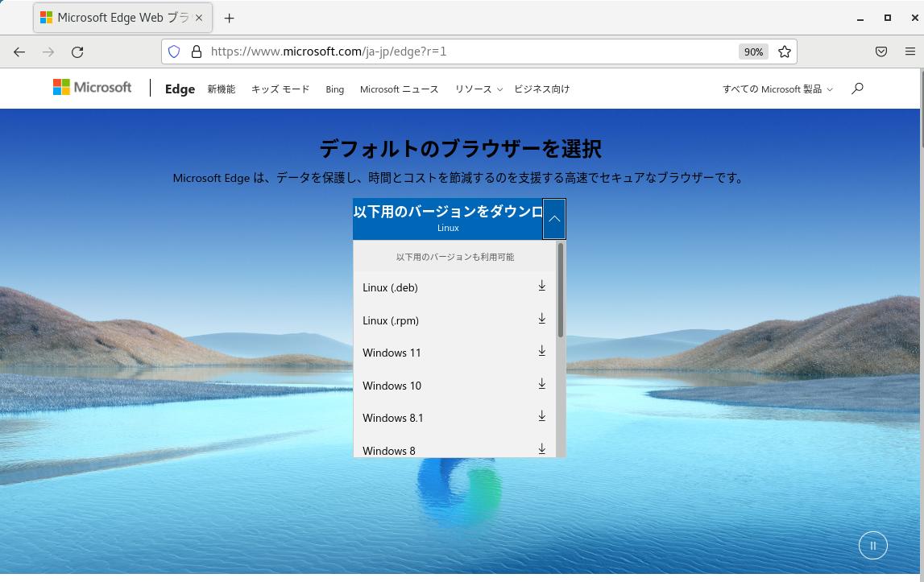Screen dimensions: 924x582
Task: Select Windows 10 download option
Action: point(454,386)
